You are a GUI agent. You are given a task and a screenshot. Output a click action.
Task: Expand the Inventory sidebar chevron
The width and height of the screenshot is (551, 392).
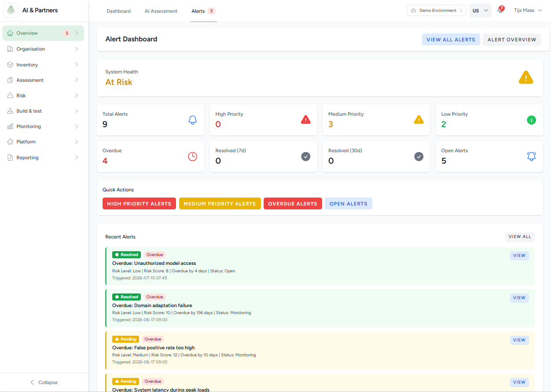[x=77, y=65]
